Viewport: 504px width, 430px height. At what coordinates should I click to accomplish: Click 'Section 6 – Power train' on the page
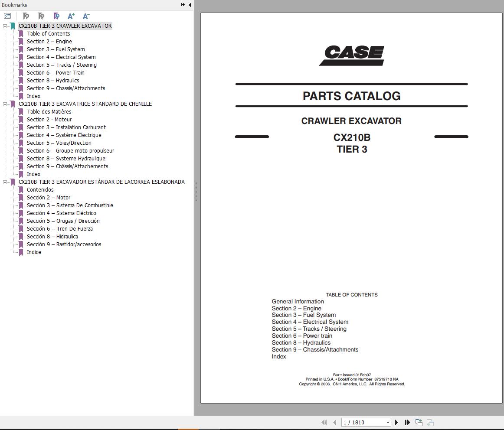tap(302, 336)
